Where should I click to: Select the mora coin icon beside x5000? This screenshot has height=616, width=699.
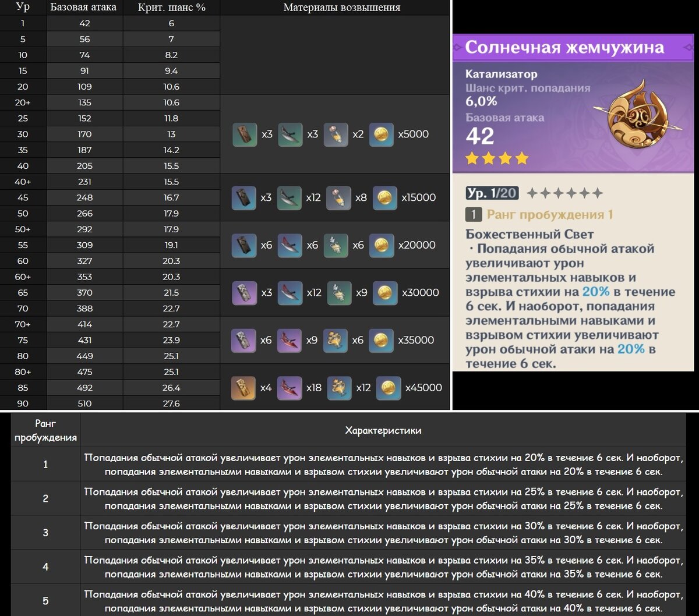[382, 134]
